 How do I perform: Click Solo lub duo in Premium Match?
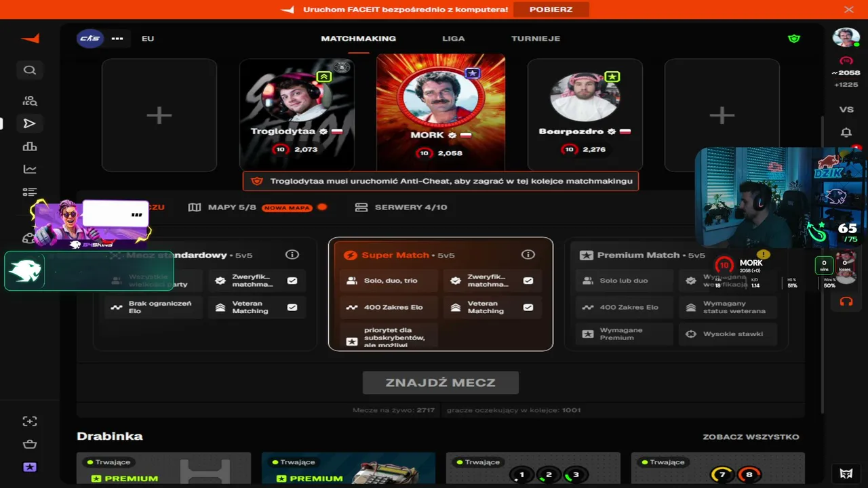click(625, 281)
